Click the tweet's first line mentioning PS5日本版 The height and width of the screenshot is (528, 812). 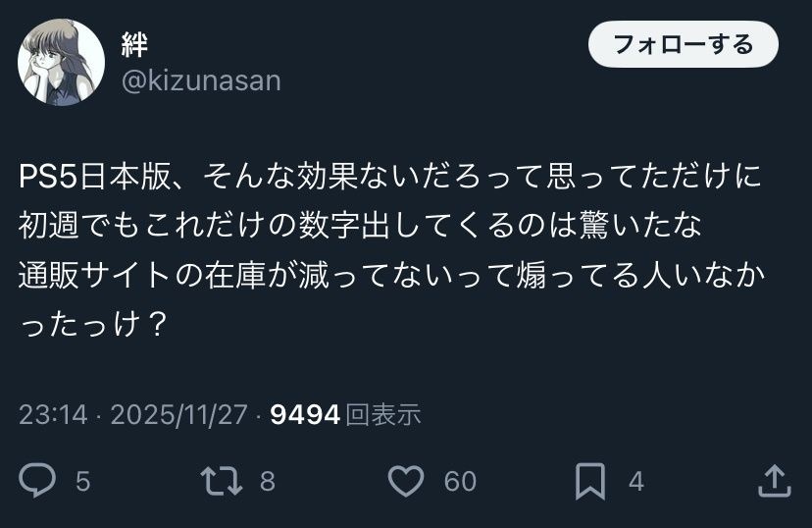coord(390,180)
